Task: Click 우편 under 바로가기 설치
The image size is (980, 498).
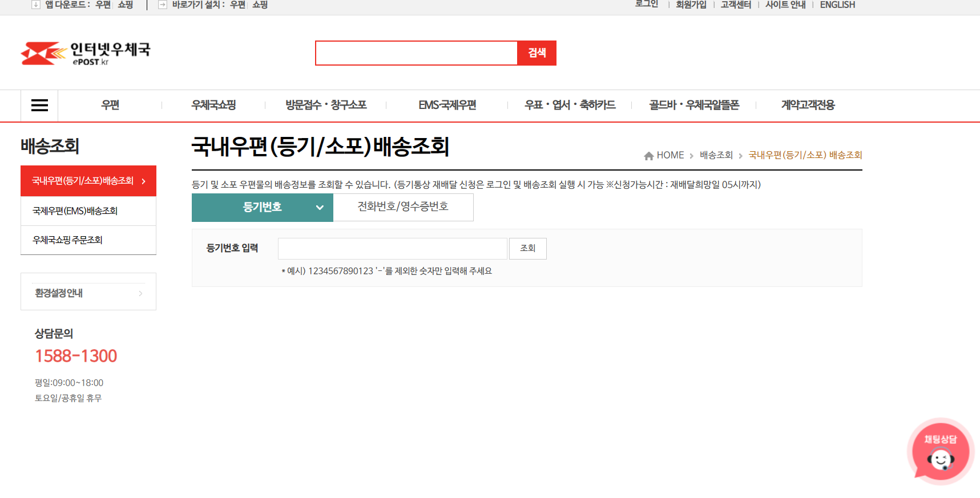Action: coord(238,5)
